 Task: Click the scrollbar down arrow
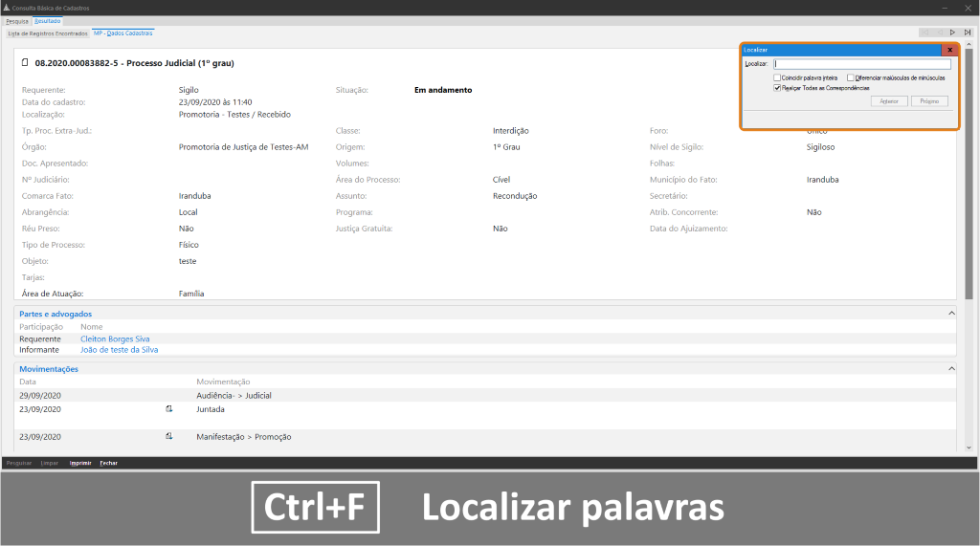point(969,448)
